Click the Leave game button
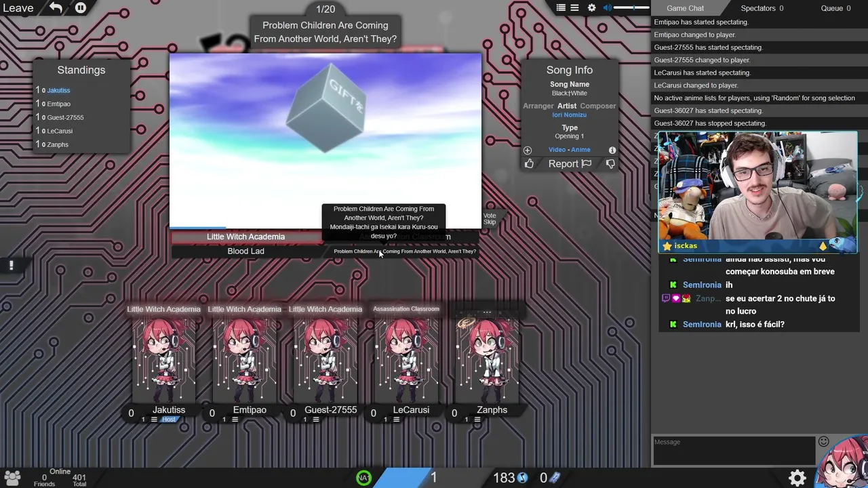Image resolution: width=868 pixels, height=488 pixels. point(18,8)
